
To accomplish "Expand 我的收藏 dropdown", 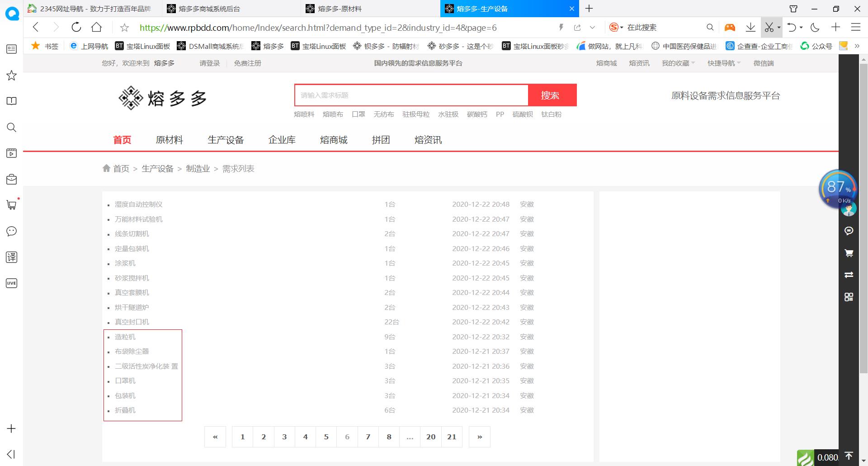I will 678,63.
